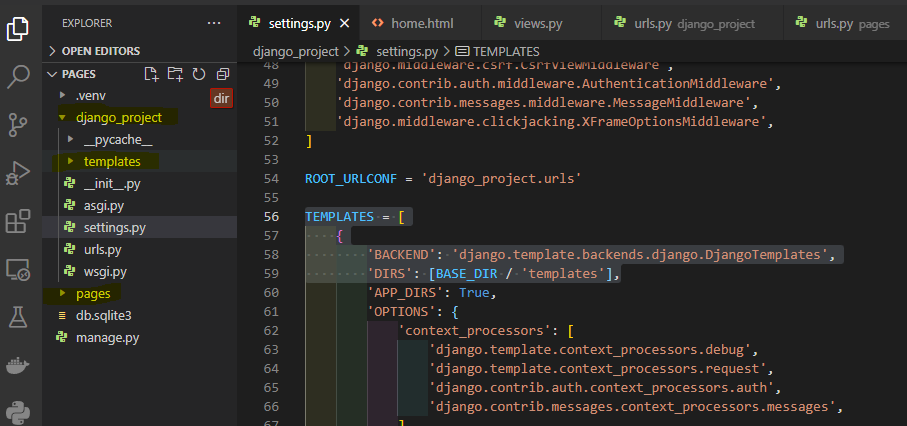
Task: Click the 'context_processors' key text
Action: (478, 331)
